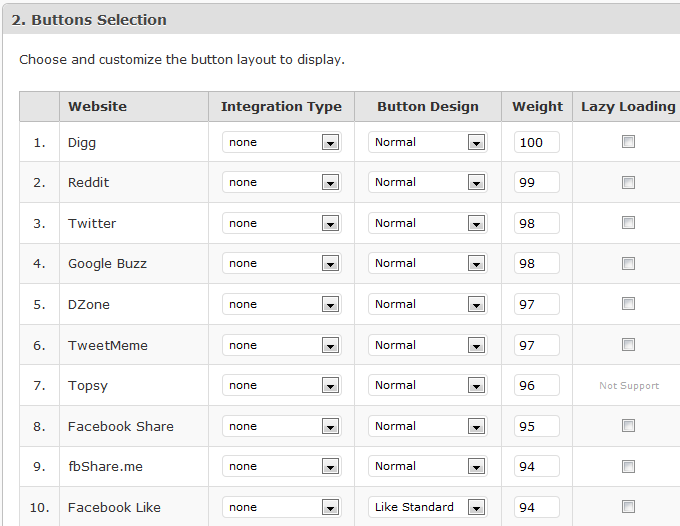Focus the Facebook Share weight field
680x526 pixels.
coord(537,426)
